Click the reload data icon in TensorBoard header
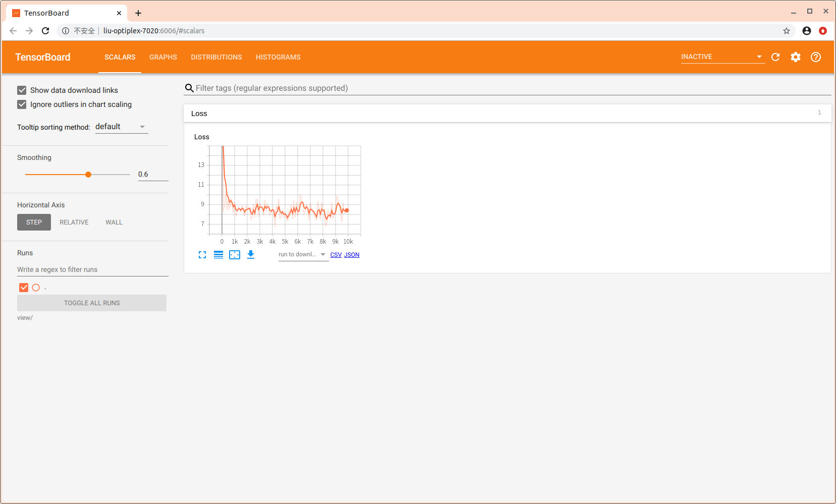The height and width of the screenshot is (504, 836). coord(775,57)
